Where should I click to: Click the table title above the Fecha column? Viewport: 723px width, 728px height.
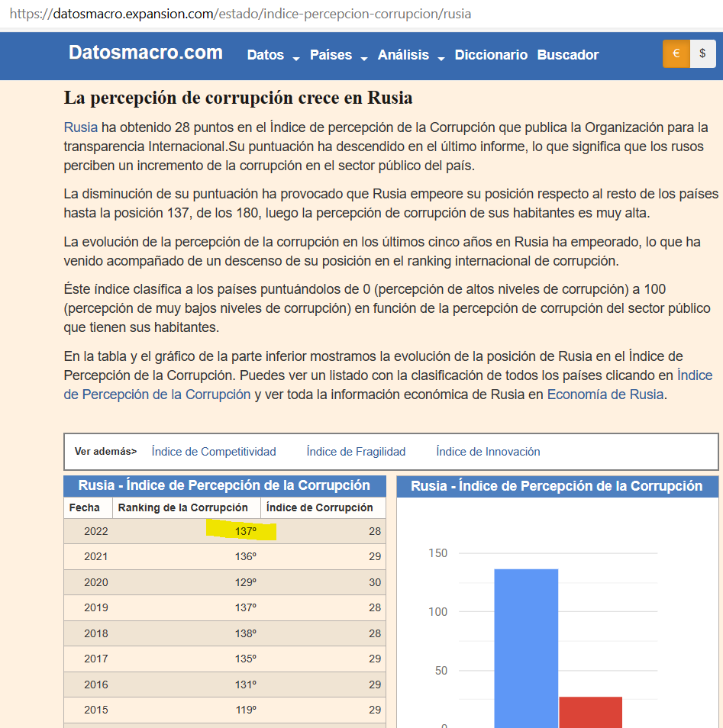coord(224,485)
